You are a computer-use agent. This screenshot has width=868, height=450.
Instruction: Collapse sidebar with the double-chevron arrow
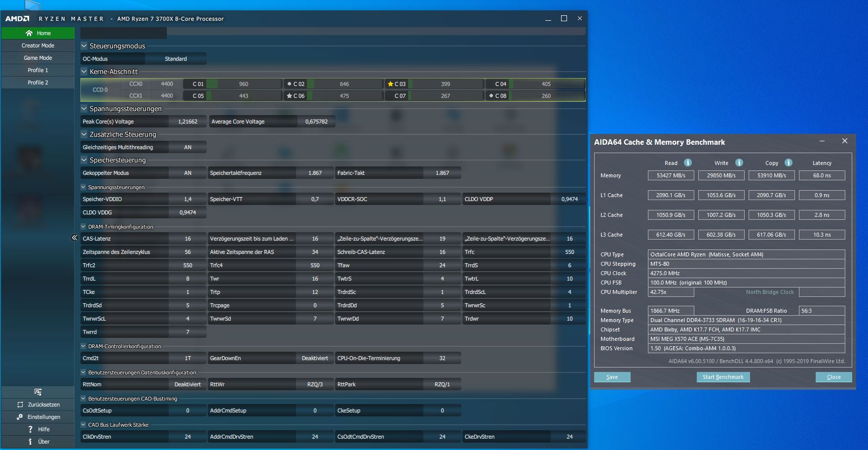[75, 238]
